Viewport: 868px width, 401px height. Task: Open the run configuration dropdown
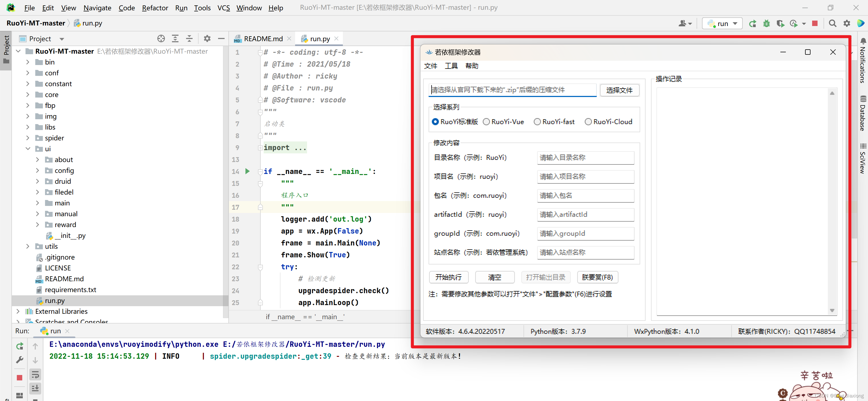(x=722, y=24)
